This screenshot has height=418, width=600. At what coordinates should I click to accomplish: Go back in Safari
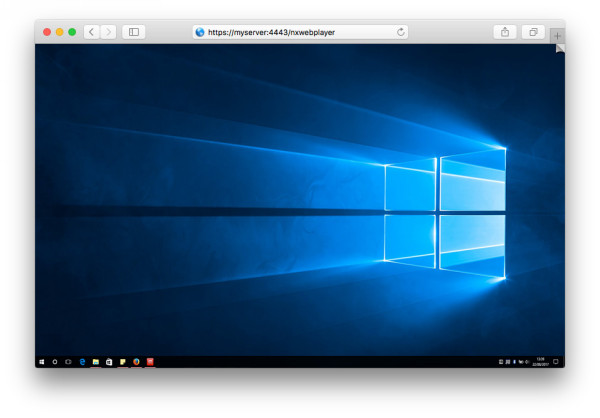[x=91, y=32]
